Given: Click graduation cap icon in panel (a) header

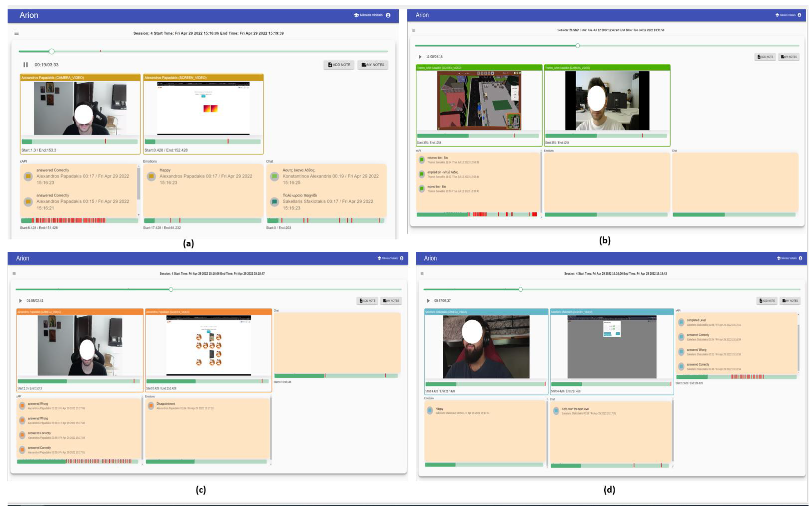Looking at the screenshot, I should (x=356, y=15).
